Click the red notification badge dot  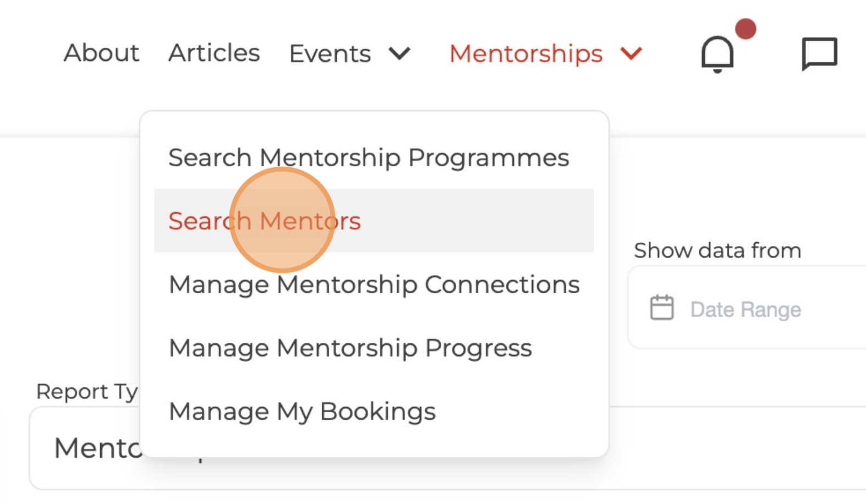pyautogui.click(x=746, y=29)
